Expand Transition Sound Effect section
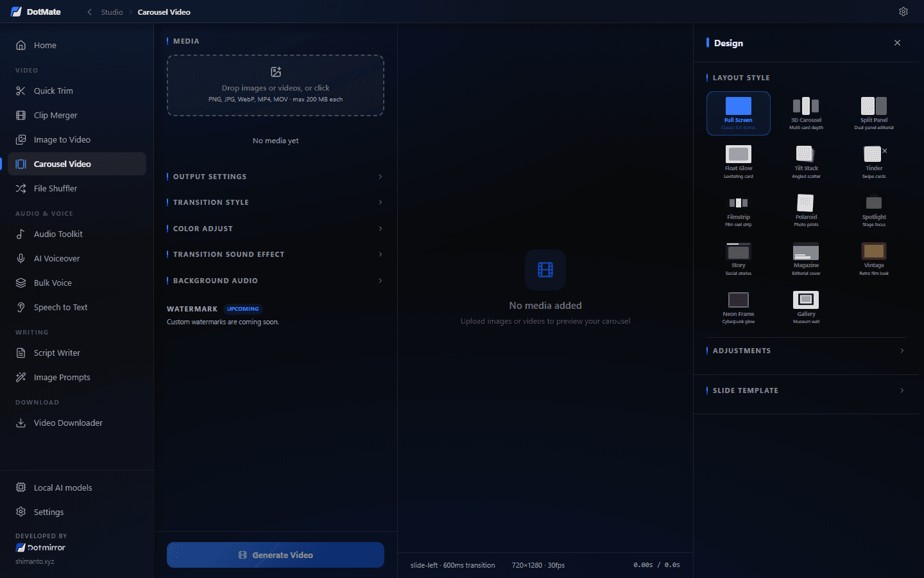Image resolution: width=924 pixels, height=578 pixels. [275, 254]
